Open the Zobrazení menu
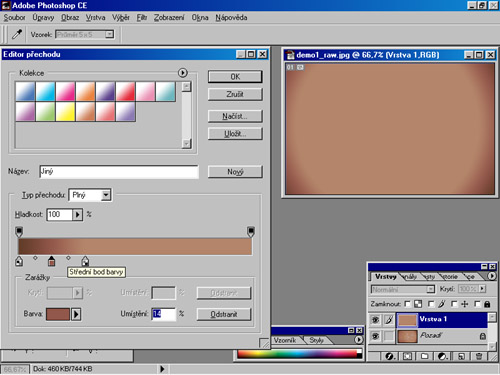Screen dimensions: 500x375 169,18
